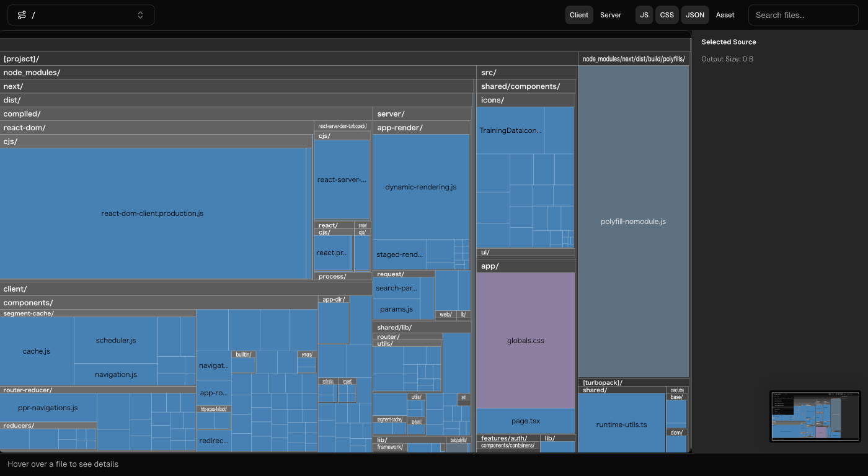Select the client/ folder header
The width and height of the screenshot is (868, 476).
[186, 289]
